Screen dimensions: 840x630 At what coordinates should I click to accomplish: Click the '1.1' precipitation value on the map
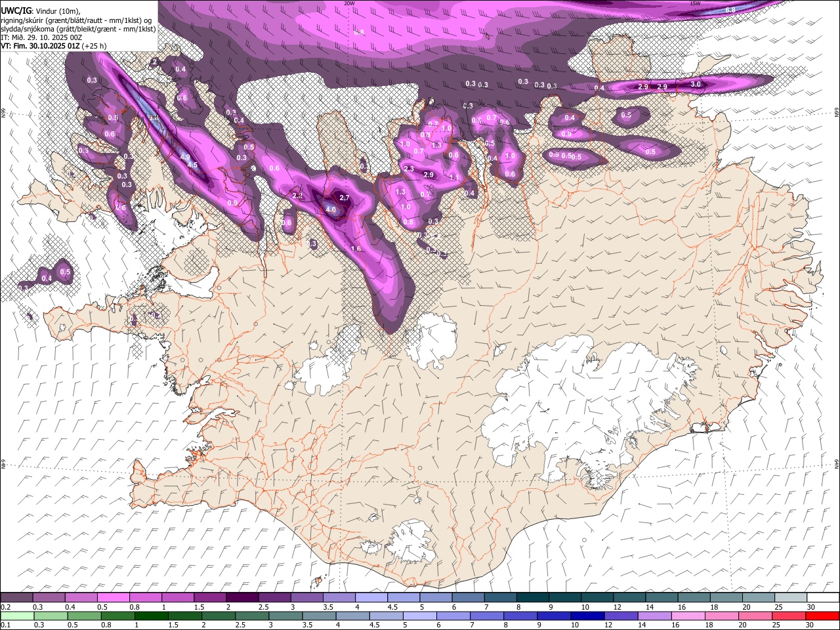(x=454, y=177)
